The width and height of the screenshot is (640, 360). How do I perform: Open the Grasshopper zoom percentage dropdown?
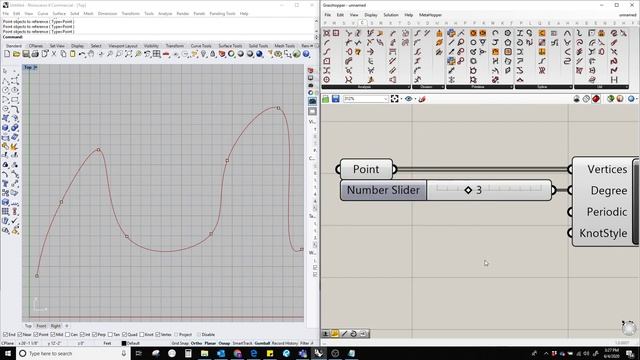(x=385, y=99)
